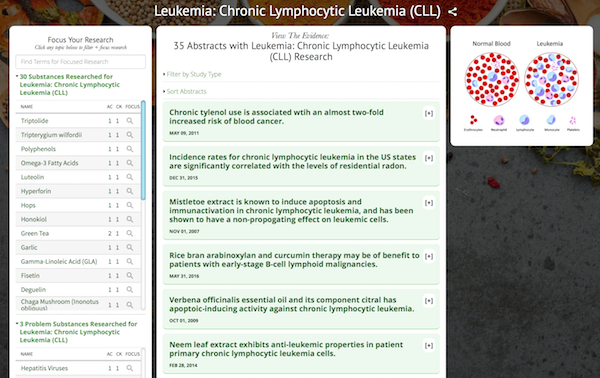Click the Hyperforin focus magnifier icon
This screenshot has height=378, width=600.
130,191
